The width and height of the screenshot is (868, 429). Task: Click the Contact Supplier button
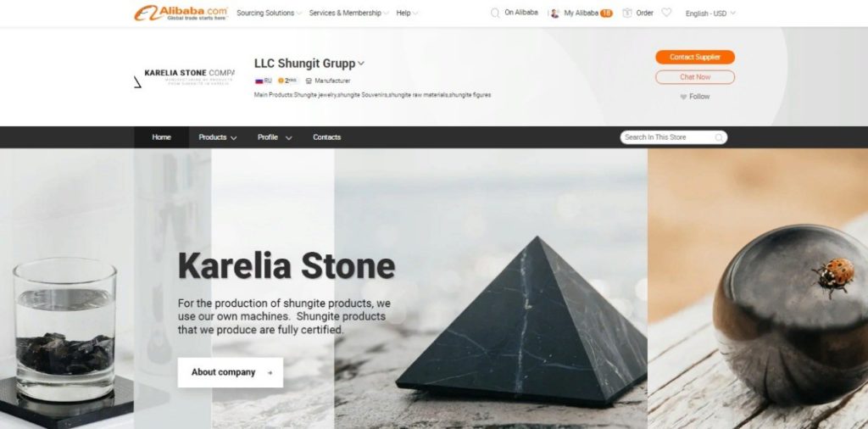click(695, 57)
